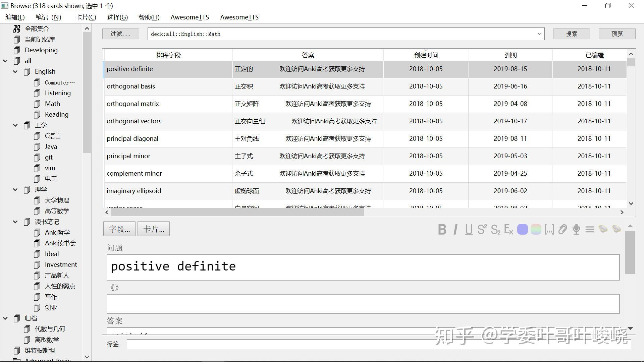644x362 pixels.
Task: Attach media file with paperclip icon
Action: tap(562, 229)
